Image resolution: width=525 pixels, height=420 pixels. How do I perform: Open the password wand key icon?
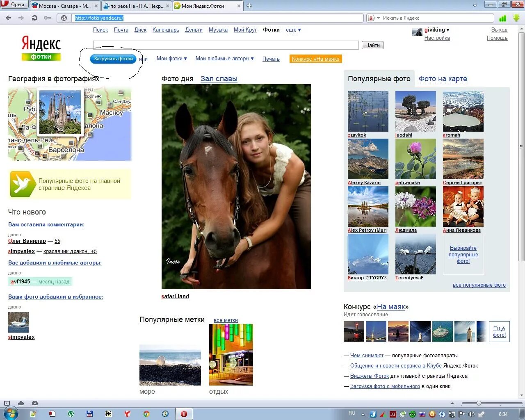(x=48, y=18)
